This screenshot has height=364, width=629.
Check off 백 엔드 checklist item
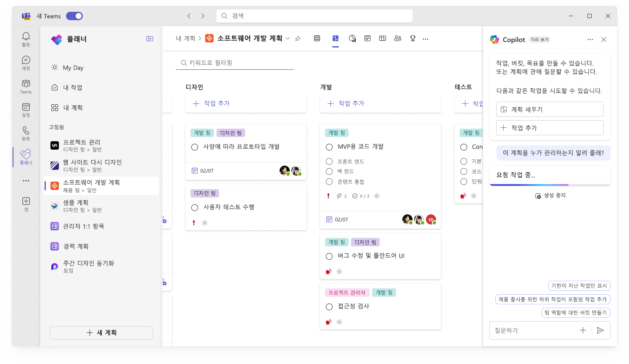[329, 171]
